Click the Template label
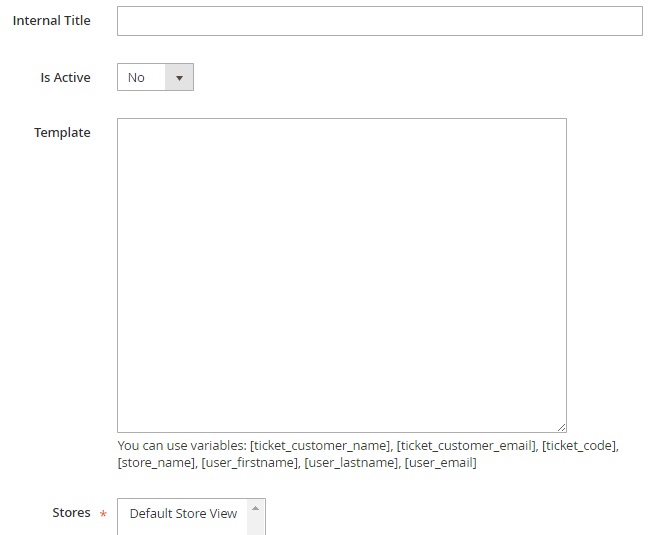The width and height of the screenshot is (659, 535). [62, 132]
